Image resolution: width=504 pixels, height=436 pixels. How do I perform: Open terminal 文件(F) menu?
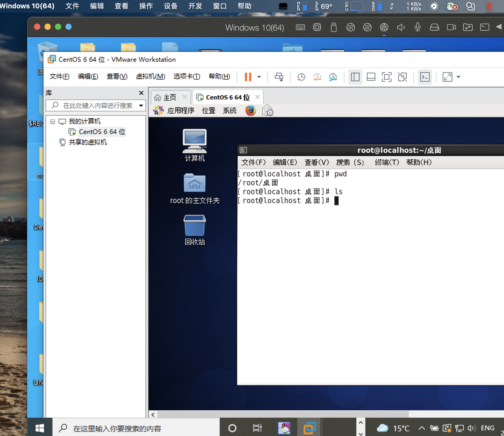(x=253, y=162)
